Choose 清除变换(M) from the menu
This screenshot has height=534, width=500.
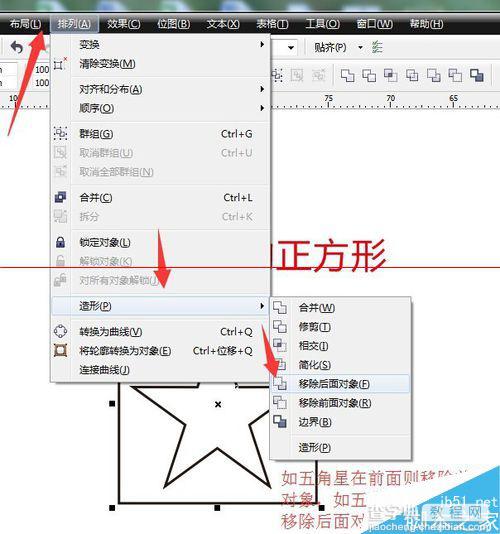pos(160,64)
